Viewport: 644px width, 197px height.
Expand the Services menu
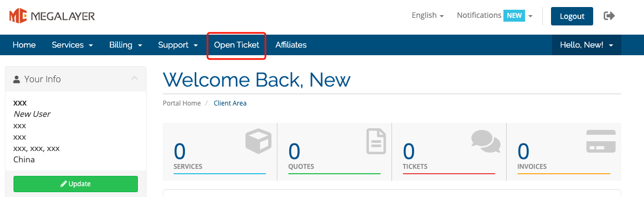(72, 45)
